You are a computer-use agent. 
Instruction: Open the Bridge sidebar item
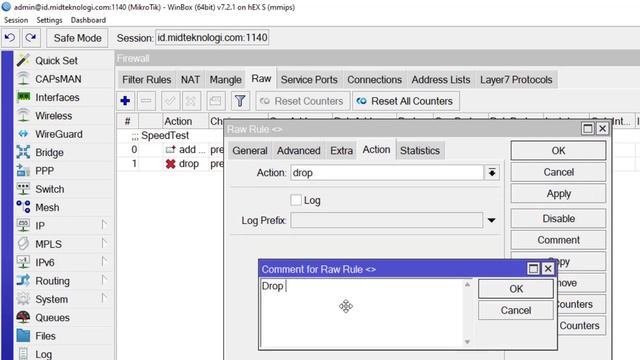[49, 153]
